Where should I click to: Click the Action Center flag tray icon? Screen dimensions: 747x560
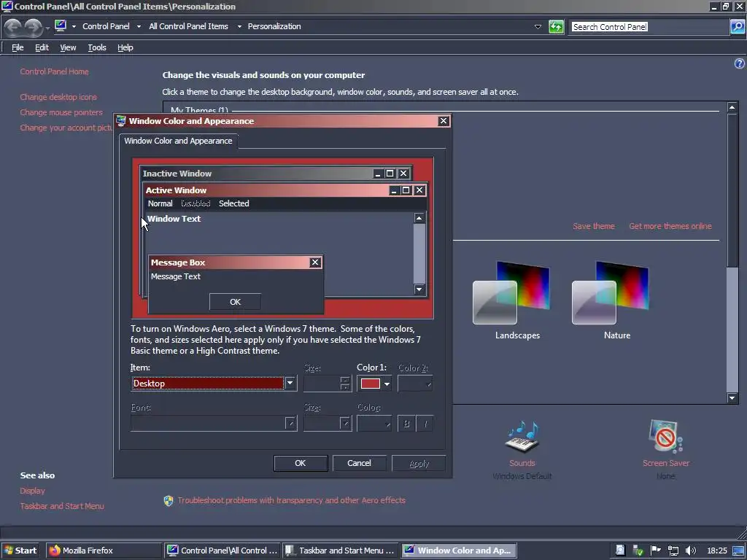(x=656, y=551)
